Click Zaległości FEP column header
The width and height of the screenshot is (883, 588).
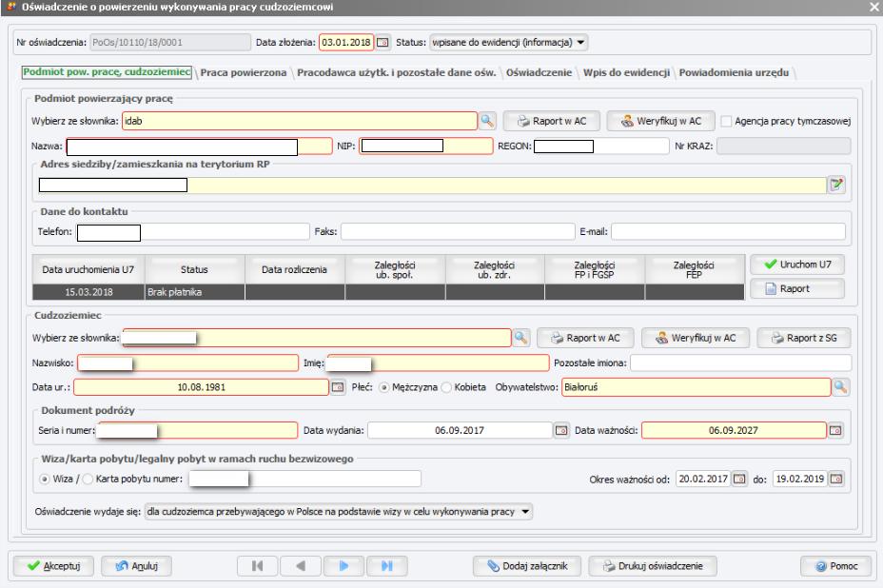point(695,270)
